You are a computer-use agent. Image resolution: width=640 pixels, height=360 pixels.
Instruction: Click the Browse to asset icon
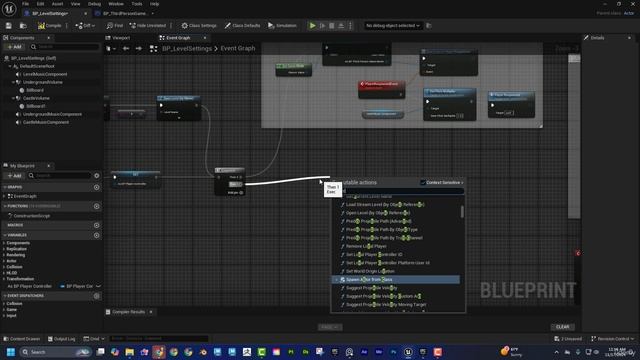pyautogui.click(x=23, y=25)
